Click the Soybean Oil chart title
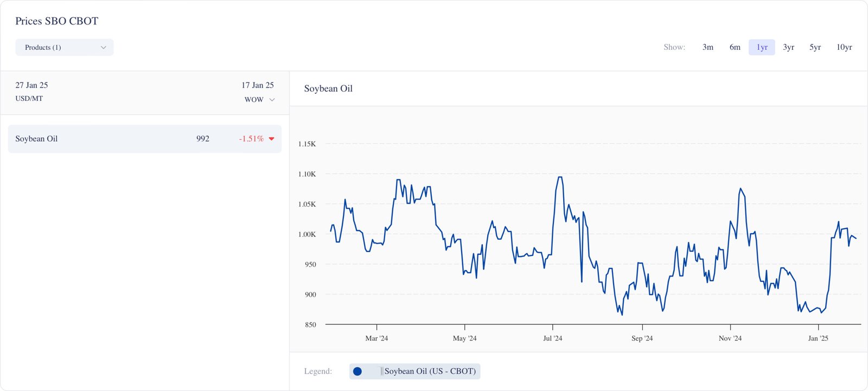The width and height of the screenshot is (868, 391). 328,89
